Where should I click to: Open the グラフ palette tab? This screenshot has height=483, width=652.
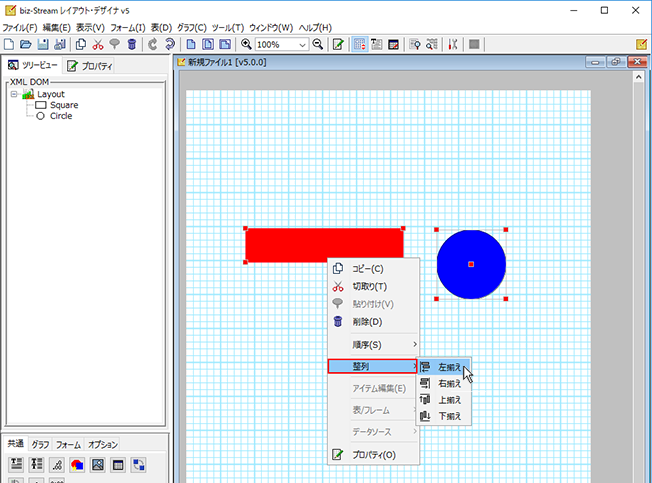[x=40, y=444]
